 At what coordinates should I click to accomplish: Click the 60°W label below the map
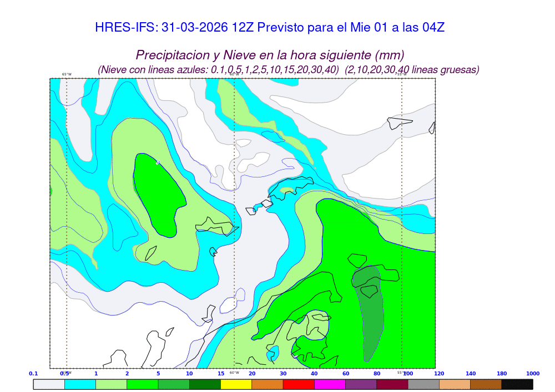point(234,373)
